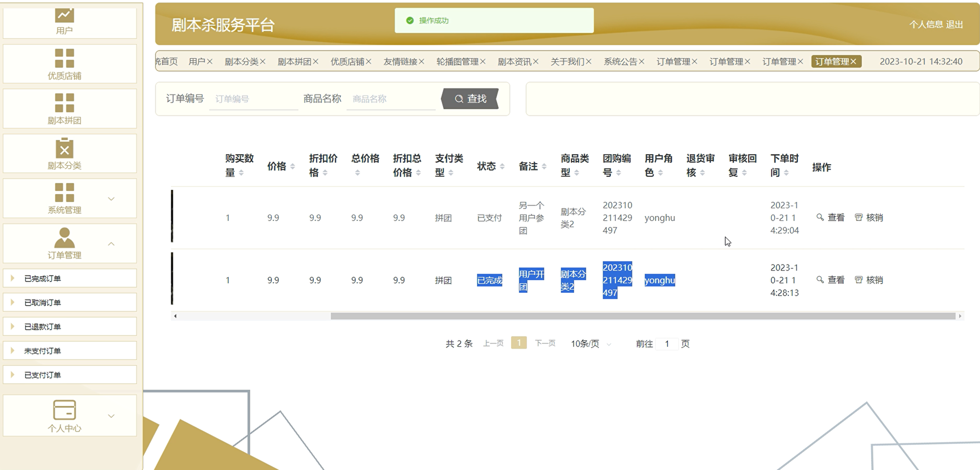This screenshot has height=470, width=980.
Task: Close the 剧本分类 tab with its X
Action: [263, 62]
